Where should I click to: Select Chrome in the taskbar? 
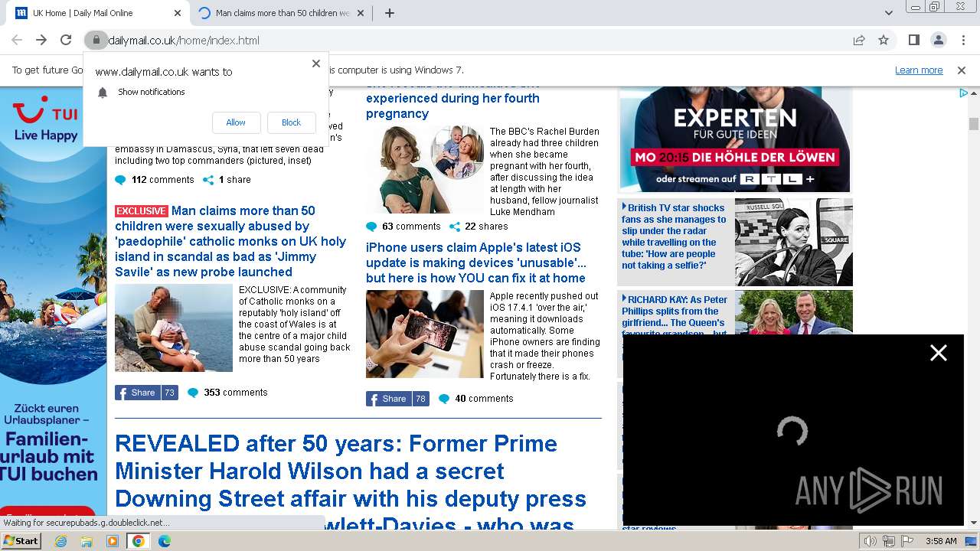tap(139, 541)
